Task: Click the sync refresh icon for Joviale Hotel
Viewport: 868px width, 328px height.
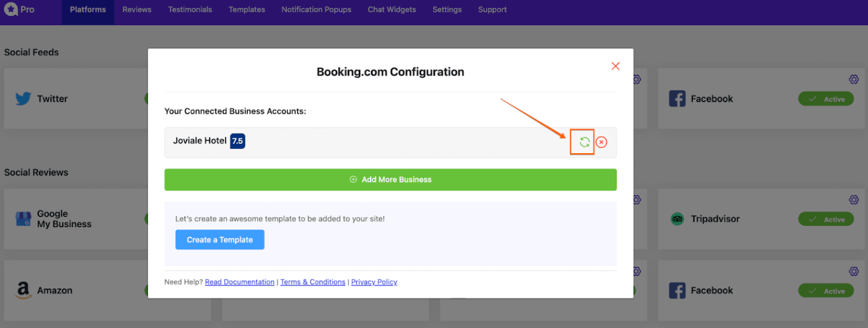Action: tap(584, 142)
